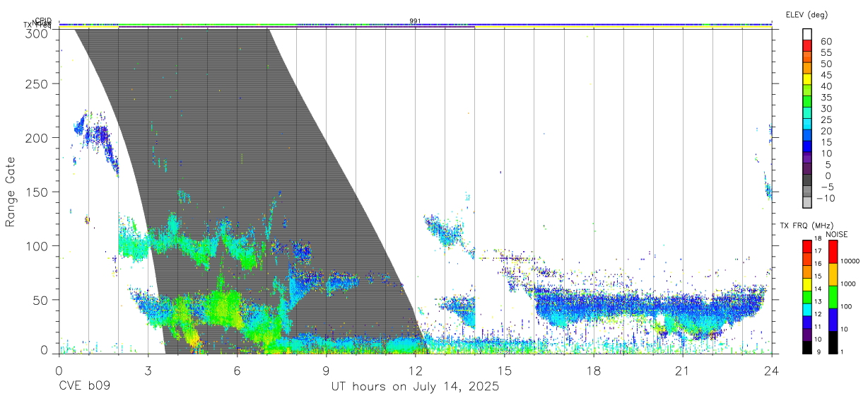This screenshot has height=401, width=868.
Task: Click the TX FRQ label 17
Action: [818, 251]
